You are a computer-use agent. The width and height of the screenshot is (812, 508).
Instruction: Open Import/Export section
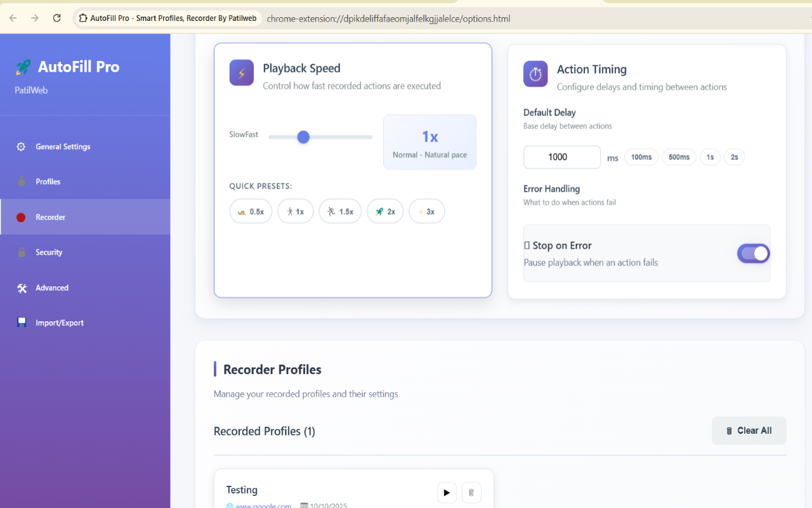85,323
